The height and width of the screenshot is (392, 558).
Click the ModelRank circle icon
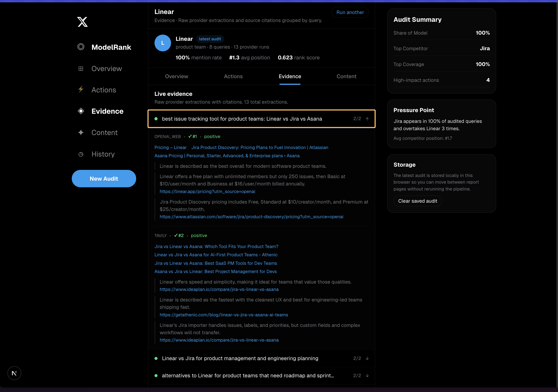pos(81,47)
